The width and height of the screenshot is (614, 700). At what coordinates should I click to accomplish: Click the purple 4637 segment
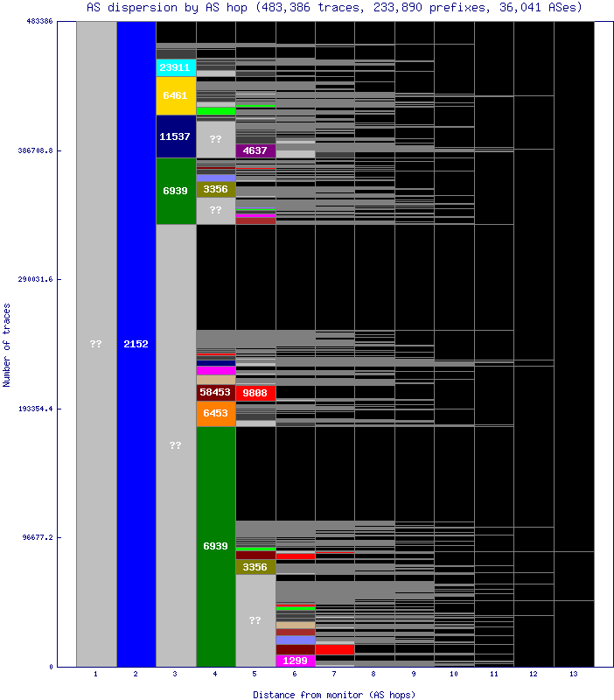point(255,150)
